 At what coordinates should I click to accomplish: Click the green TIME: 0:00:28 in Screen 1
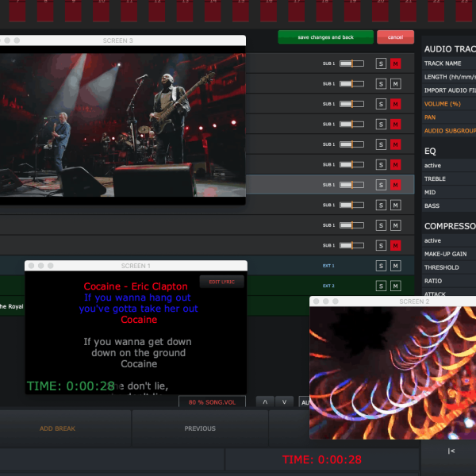pos(71,386)
